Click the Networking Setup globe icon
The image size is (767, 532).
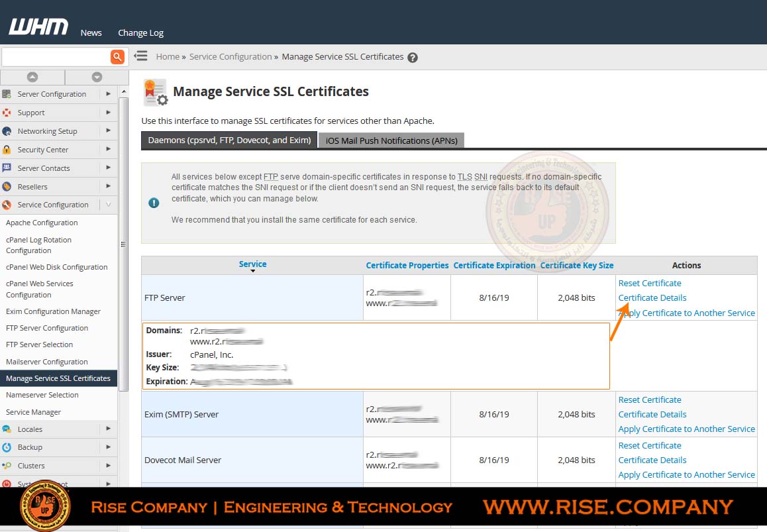coord(7,131)
